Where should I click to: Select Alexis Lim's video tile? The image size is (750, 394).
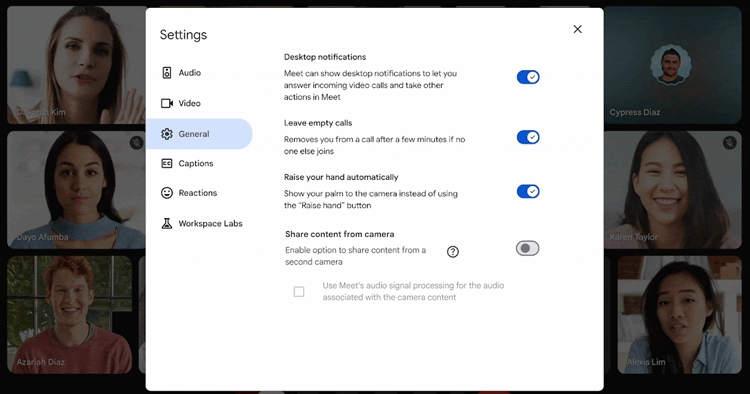click(x=679, y=314)
